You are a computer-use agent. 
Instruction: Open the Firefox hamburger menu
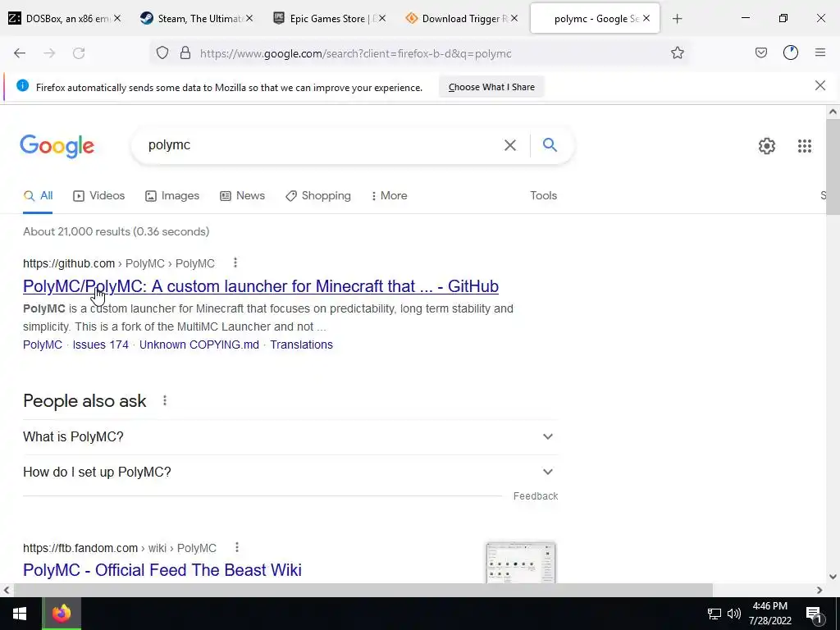(819, 52)
